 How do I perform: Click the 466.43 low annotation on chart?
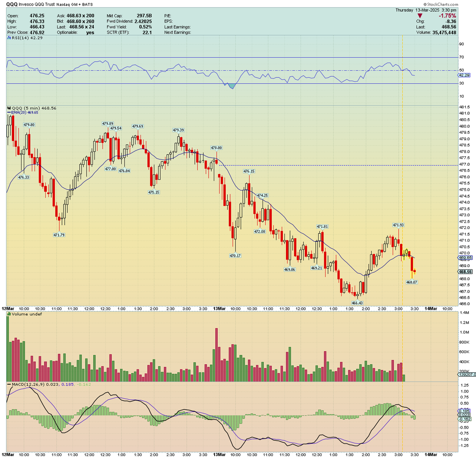(x=357, y=303)
